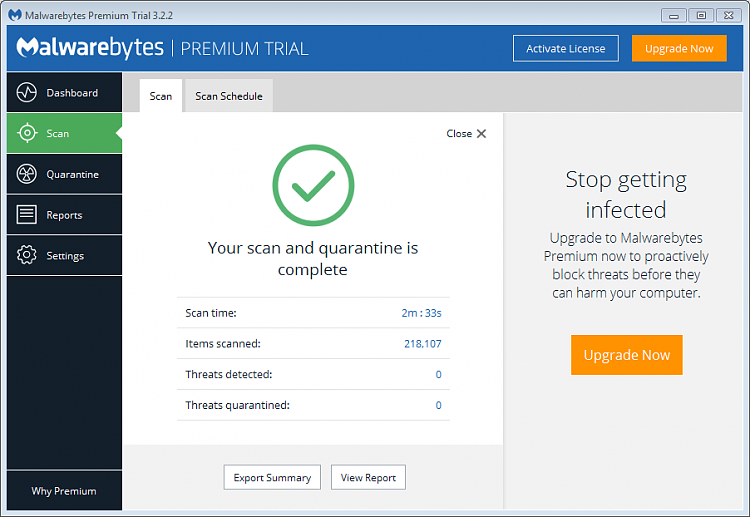
Task: Click 'Your scan and quarantine is complete' heading
Action: pyautogui.click(x=313, y=259)
